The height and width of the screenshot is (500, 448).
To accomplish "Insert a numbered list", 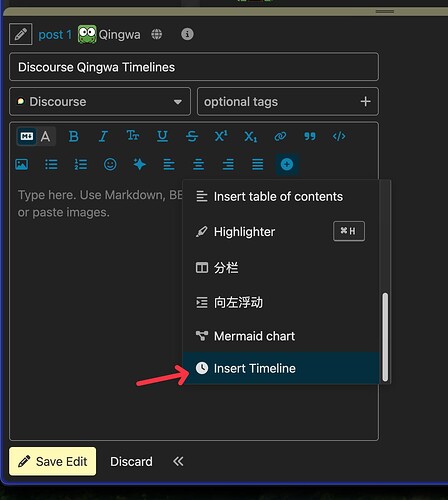I will (x=81, y=164).
